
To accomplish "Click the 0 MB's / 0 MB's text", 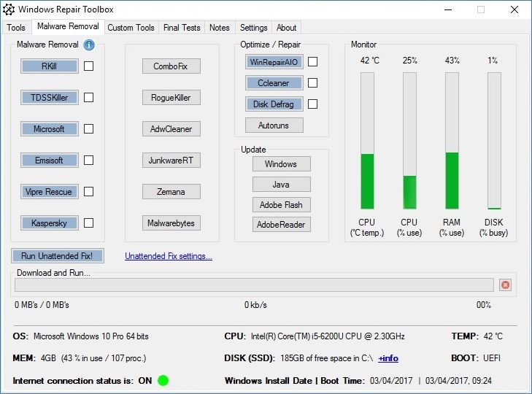I will coord(42,305).
